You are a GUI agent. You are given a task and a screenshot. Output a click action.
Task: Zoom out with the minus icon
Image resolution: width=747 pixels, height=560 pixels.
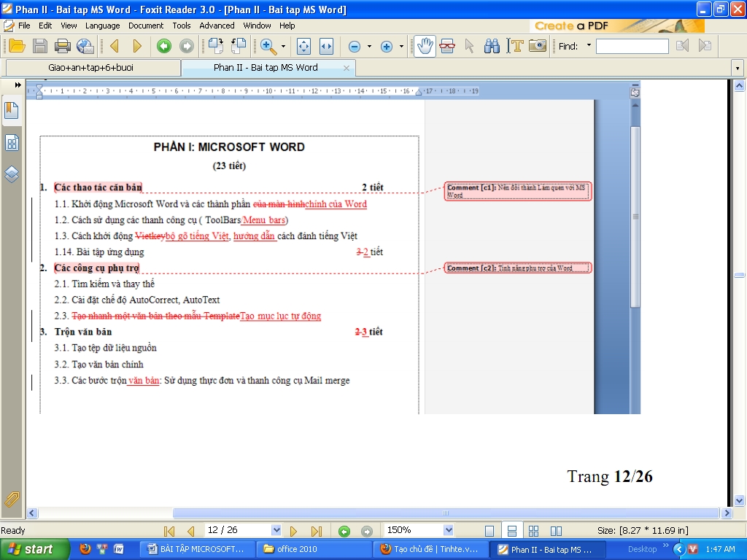[355, 46]
